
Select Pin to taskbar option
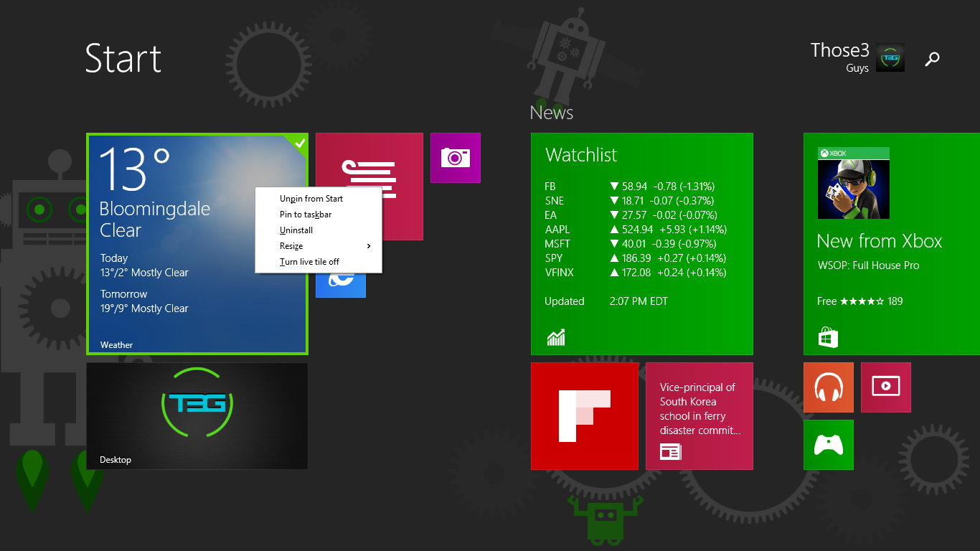click(306, 215)
